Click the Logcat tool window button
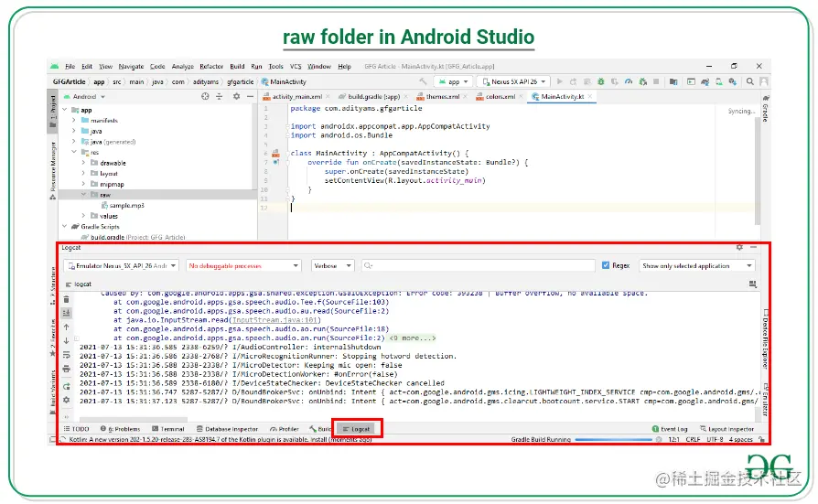 357,429
